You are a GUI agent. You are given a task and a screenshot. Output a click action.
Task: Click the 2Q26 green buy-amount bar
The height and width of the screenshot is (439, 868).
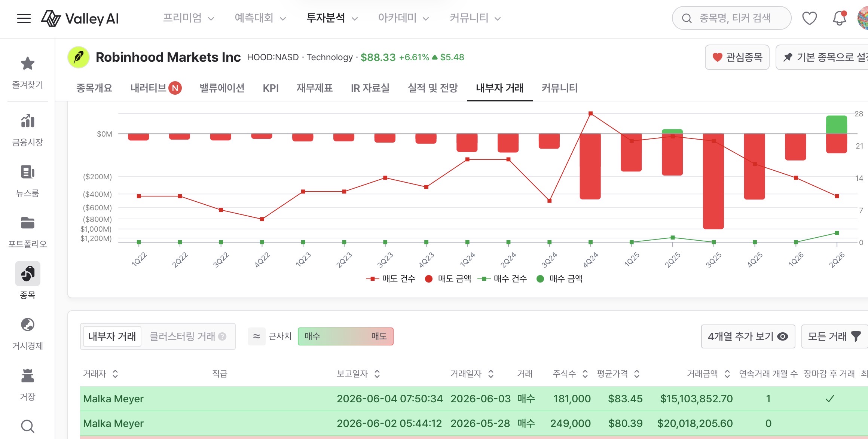(x=837, y=125)
